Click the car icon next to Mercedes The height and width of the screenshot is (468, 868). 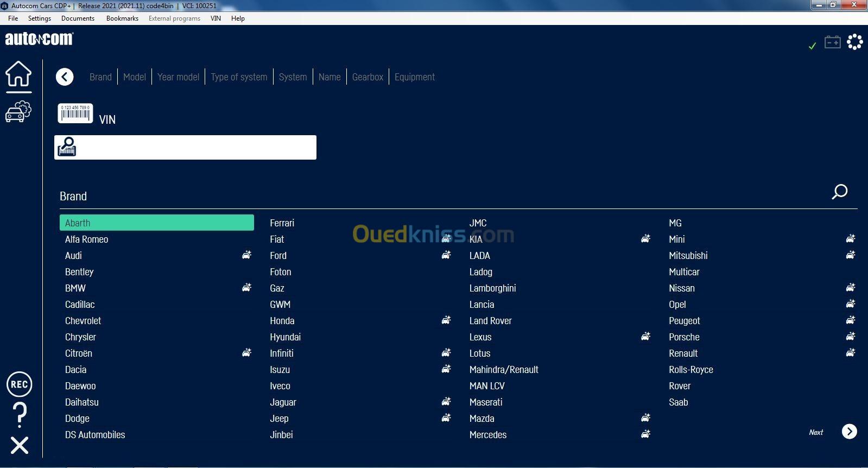click(645, 434)
